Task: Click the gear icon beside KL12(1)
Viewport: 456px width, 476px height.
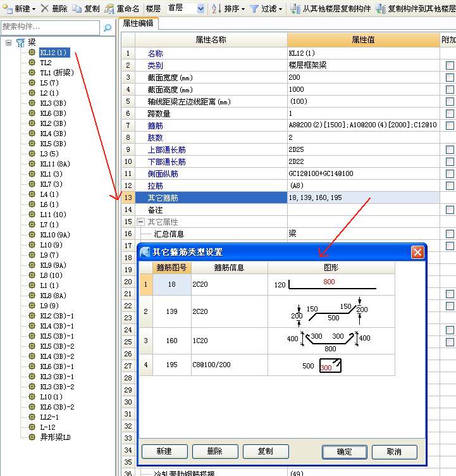Action: point(32,52)
